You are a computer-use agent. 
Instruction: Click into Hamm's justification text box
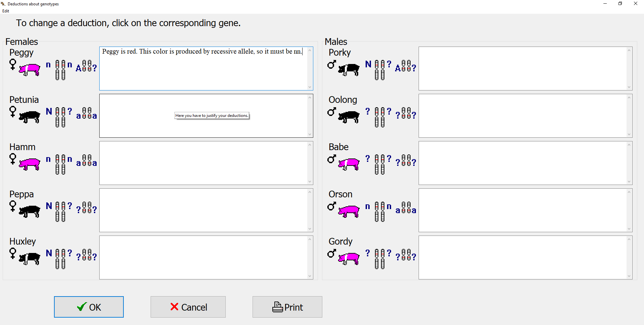click(203, 163)
